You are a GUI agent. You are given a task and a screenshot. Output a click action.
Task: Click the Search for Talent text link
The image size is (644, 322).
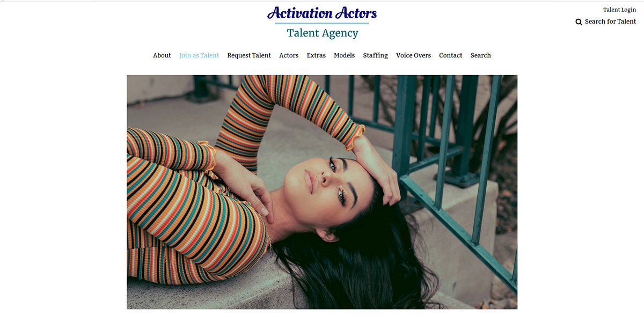pyautogui.click(x=610, y=21)
